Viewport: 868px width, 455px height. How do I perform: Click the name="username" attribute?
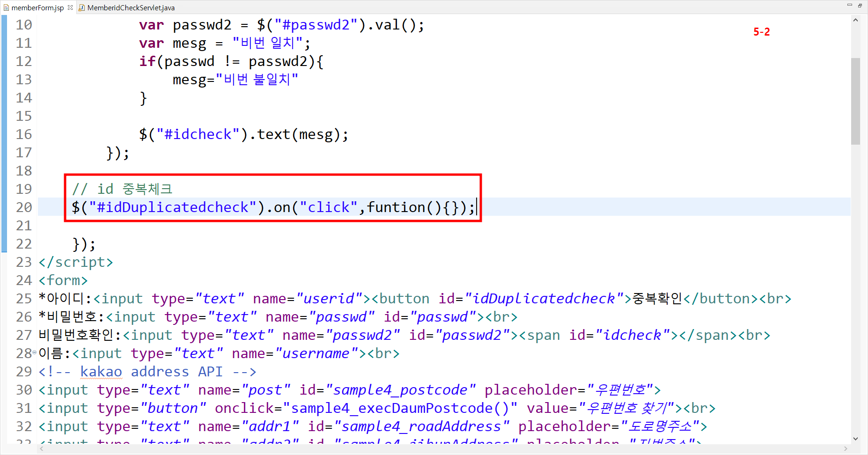click(295, 353)
